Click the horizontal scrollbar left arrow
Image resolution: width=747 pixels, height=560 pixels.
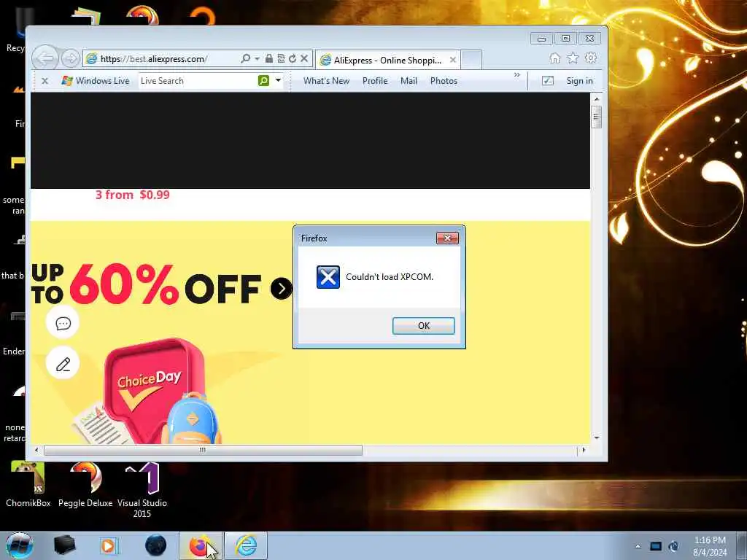(x=36, y=450)
